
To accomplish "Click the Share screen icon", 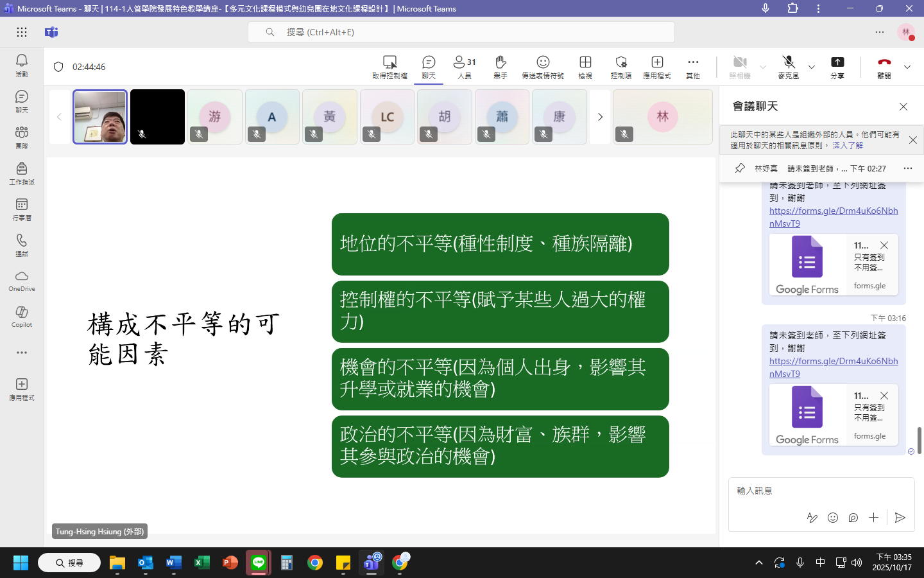I will [837, 66].
